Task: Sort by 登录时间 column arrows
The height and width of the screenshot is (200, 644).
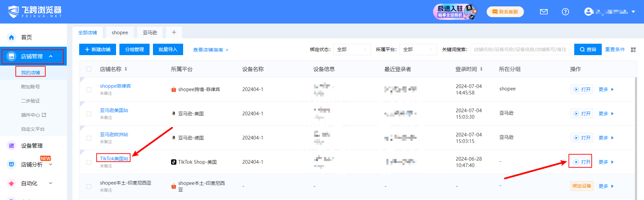Action: point(481,69)
